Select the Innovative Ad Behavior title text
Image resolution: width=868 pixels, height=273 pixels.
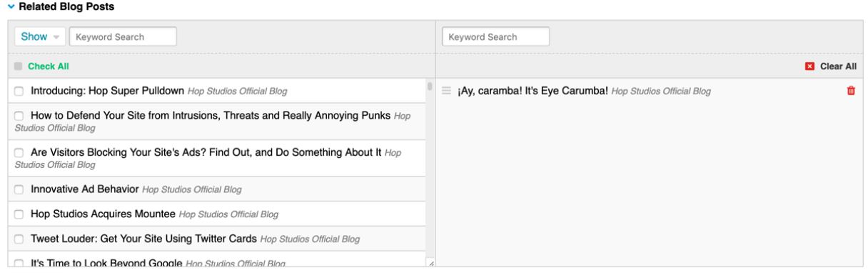click(x=85, y=189)
